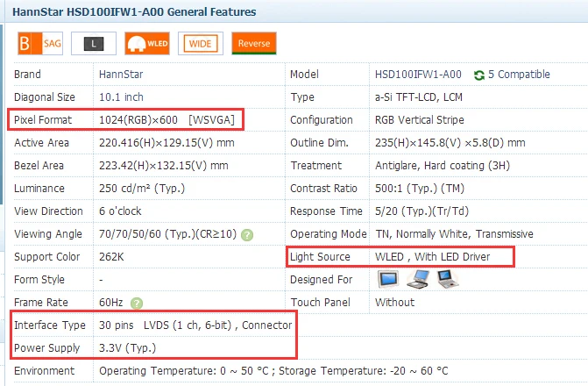Select the HSD100IFW1-A00 model value
This screenshot has height=386, width=588.
(418, 75)
